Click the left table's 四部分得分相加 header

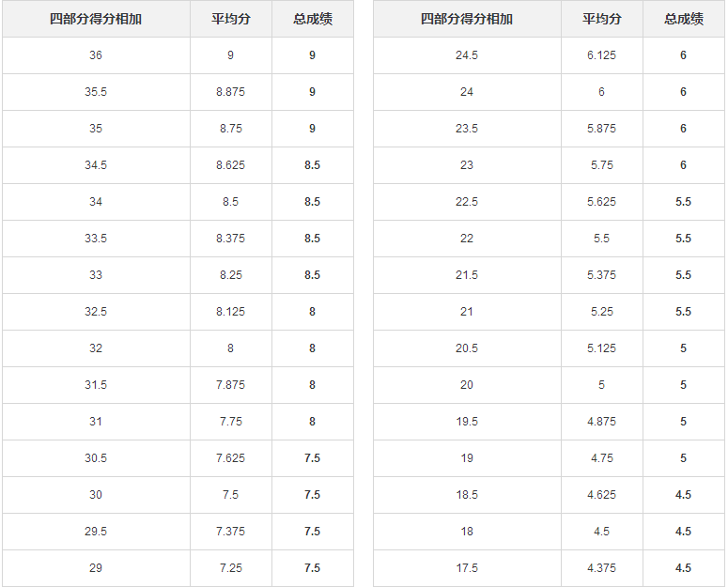(x=96, y=19)
